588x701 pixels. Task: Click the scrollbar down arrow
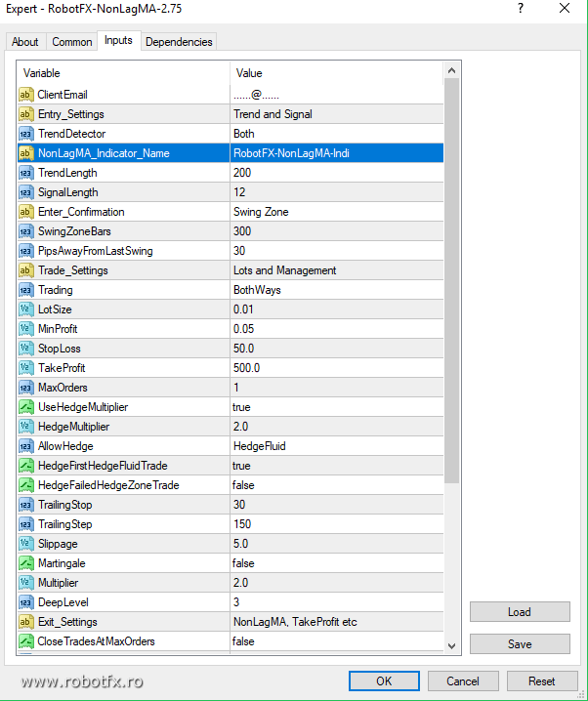tap(451, 646)
